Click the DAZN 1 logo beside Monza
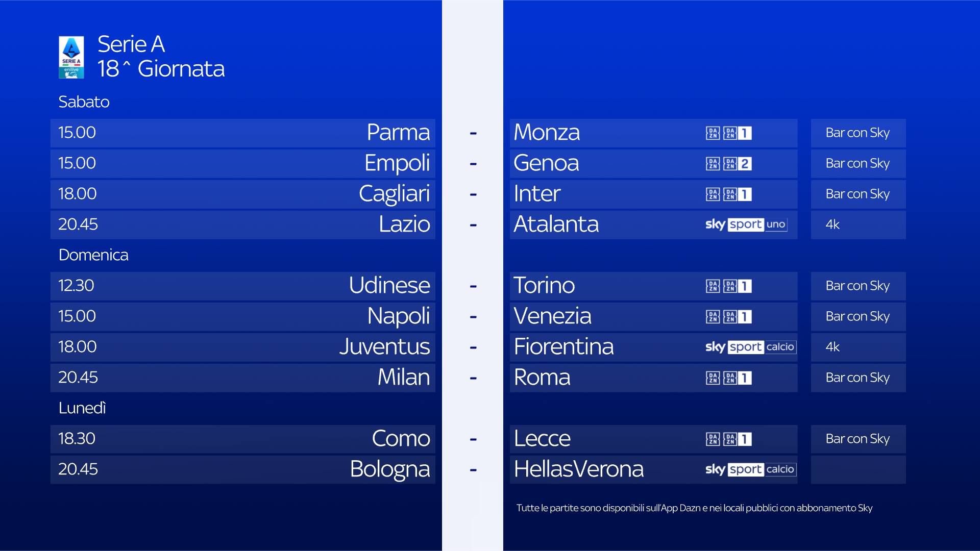This screenshot has height=551, width=980. click(x=729, y=133)
